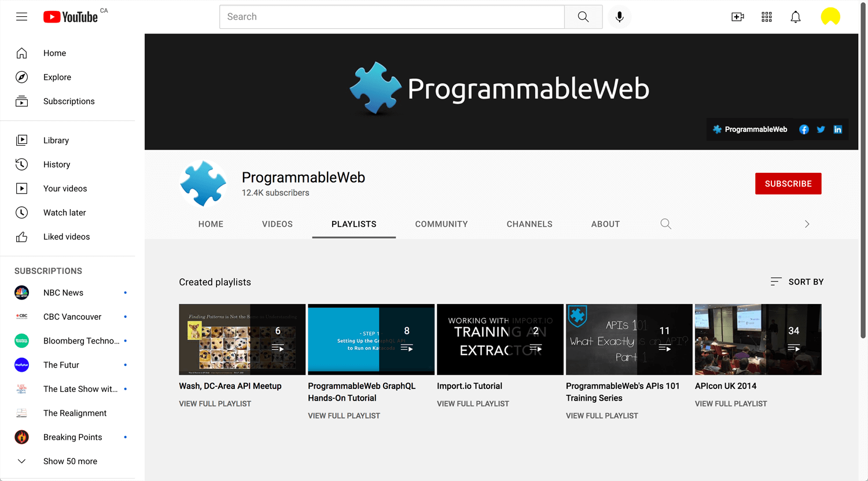868x481 pixels.
Task: Open Wash, DC-Area API Meetup thumbnail
Action: 242,339
